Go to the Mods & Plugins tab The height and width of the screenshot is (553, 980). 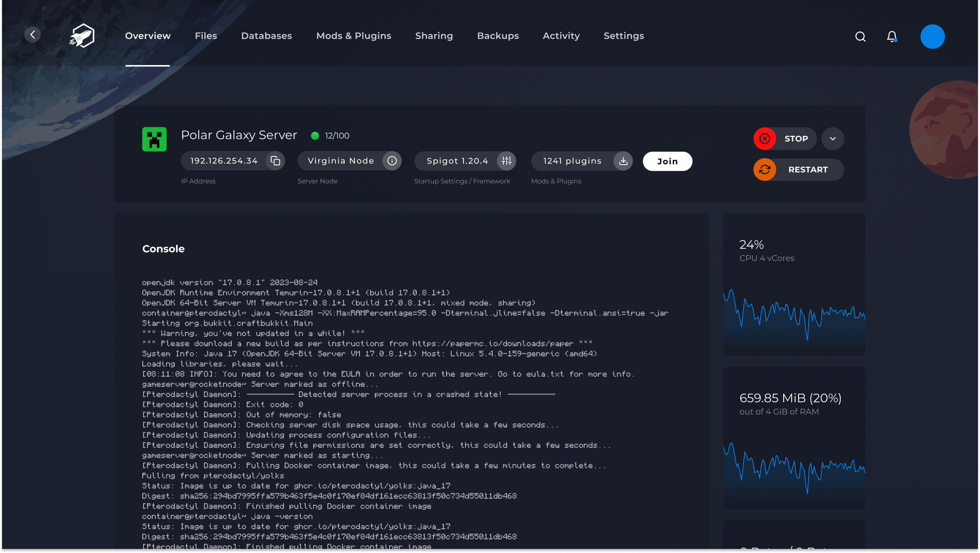[x=353, y=36]
